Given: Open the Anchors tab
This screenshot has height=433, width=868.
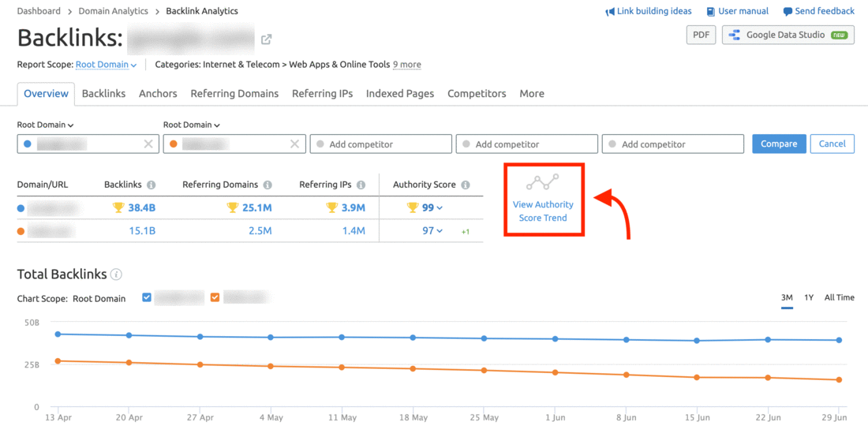Looking at the screenshot, I should coord(158,94).
